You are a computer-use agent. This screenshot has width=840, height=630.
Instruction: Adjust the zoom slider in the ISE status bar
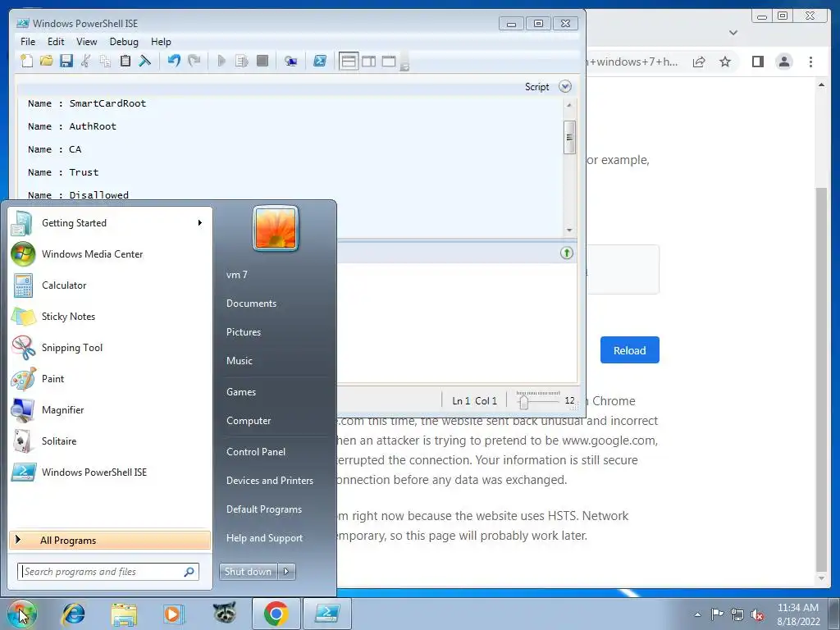[524, 400]
